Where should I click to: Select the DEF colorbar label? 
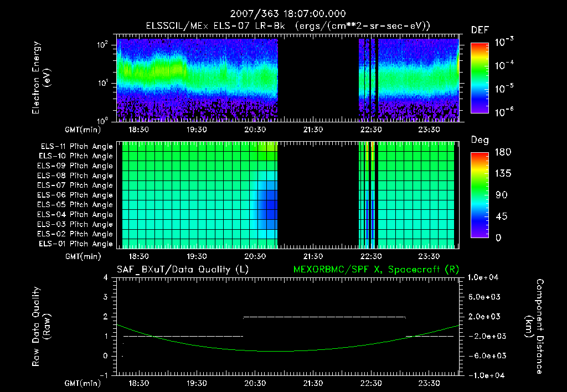pos(480,30)
